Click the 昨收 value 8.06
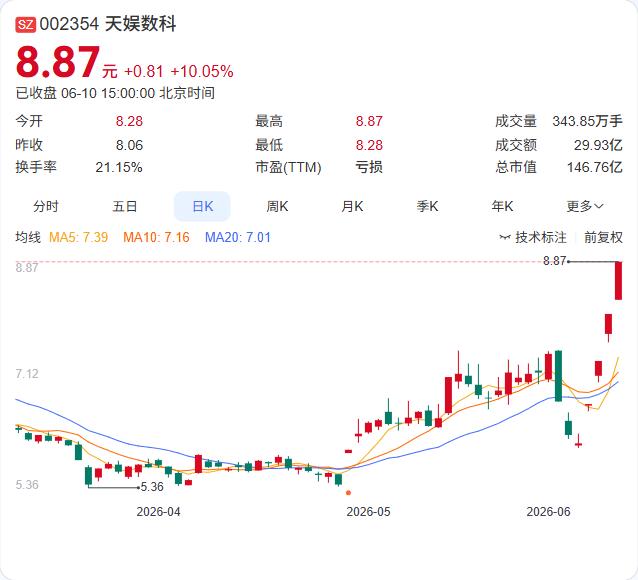The image size is (638, 580). pos(129,145)
